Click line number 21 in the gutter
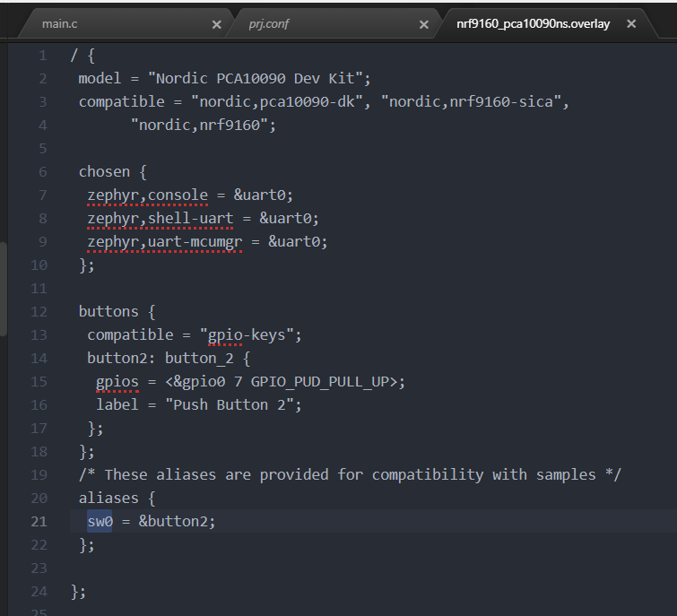Screen dimensions: 677x616 (38, 522)
